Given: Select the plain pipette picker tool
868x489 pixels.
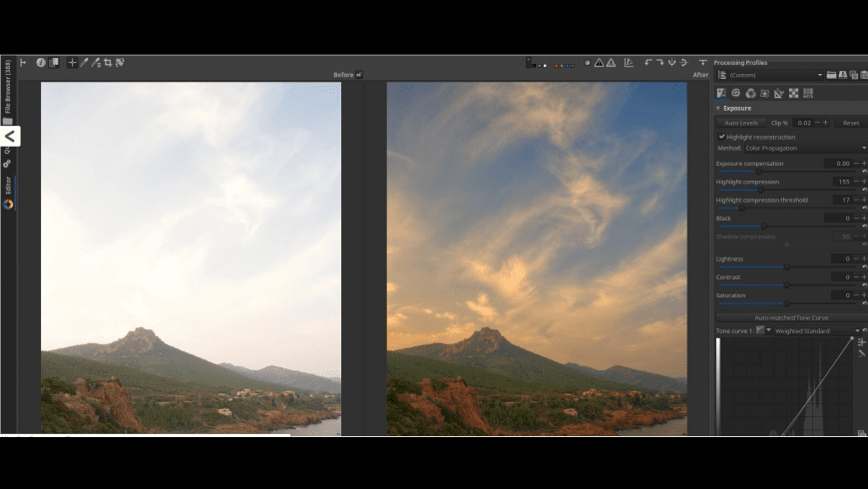Looking at the screenshot, I should click(x=84, y=63).
